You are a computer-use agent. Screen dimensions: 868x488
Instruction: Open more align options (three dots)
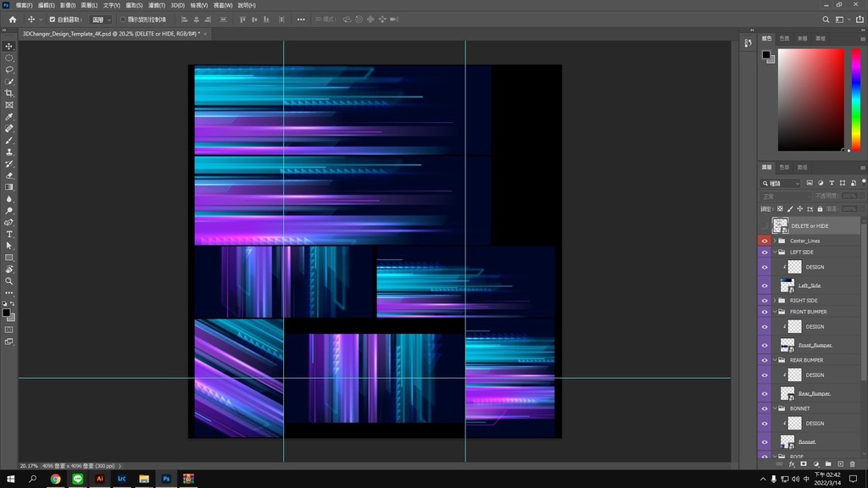(x=301, y=19)
